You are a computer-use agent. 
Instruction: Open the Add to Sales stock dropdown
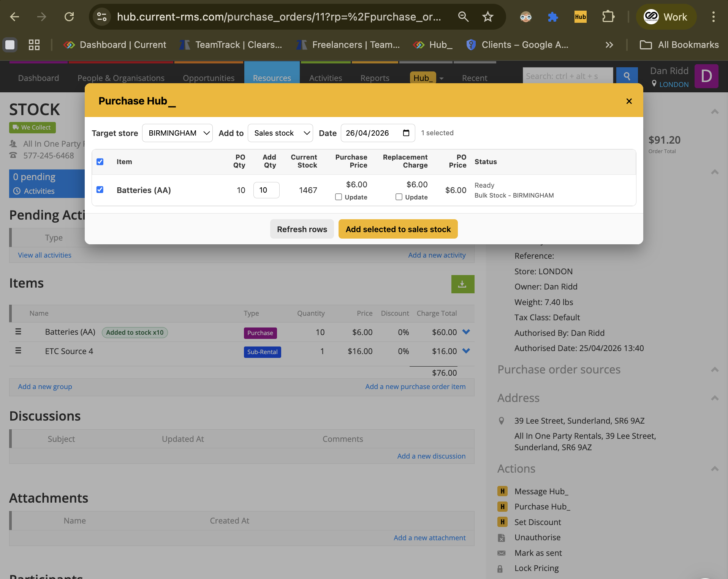click(x=280, y=133)
